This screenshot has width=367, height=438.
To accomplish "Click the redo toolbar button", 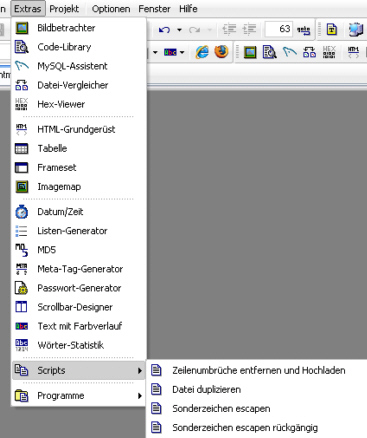I will tap(194, 30).
